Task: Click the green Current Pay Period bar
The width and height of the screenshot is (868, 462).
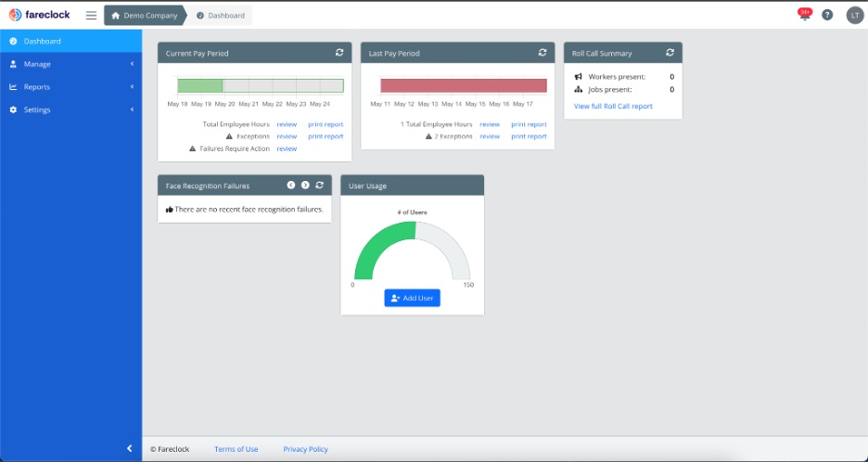Action: pos(200,85)
